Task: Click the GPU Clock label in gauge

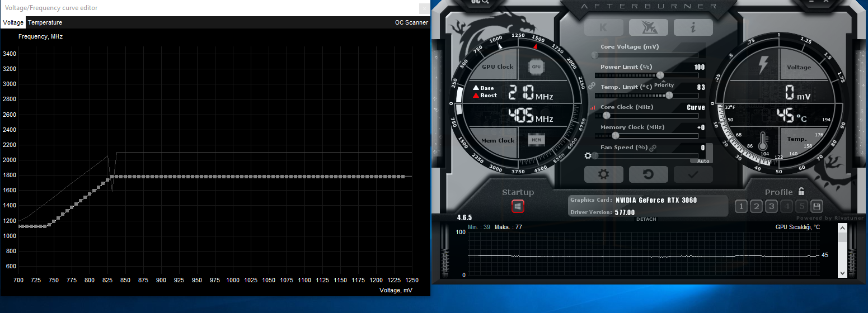Action: point(498,67)
